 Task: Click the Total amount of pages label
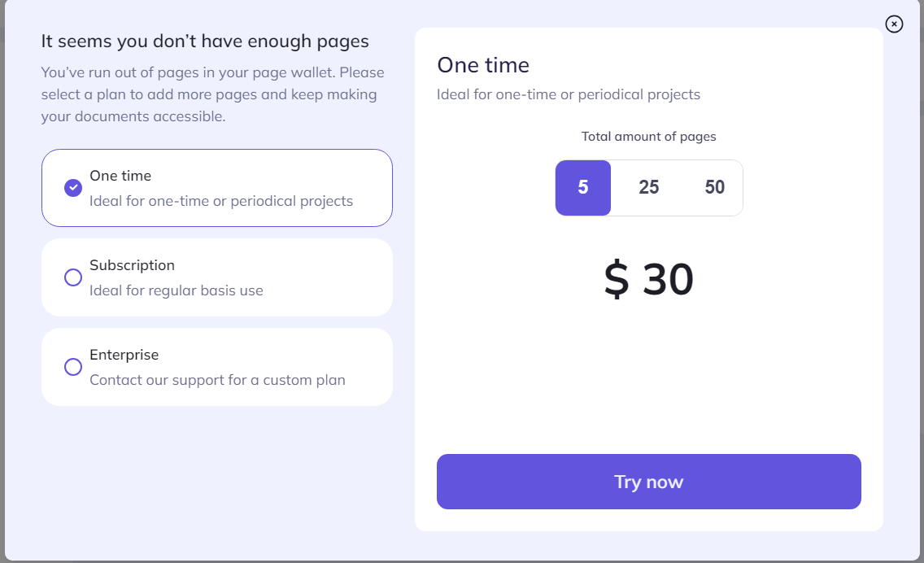[x=648, y=136]
